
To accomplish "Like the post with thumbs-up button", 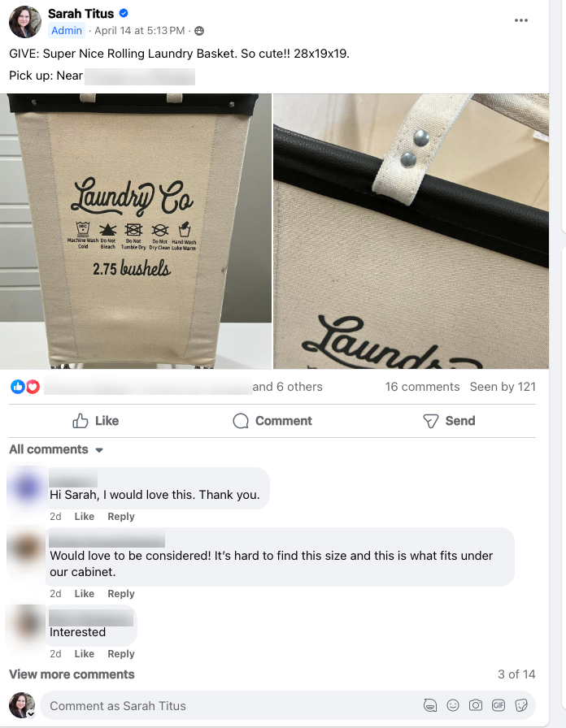I will coord(95,421).
